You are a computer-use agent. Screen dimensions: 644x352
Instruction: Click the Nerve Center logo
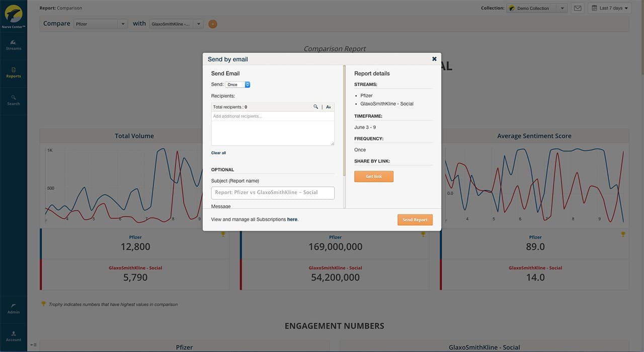click(14, 15)
